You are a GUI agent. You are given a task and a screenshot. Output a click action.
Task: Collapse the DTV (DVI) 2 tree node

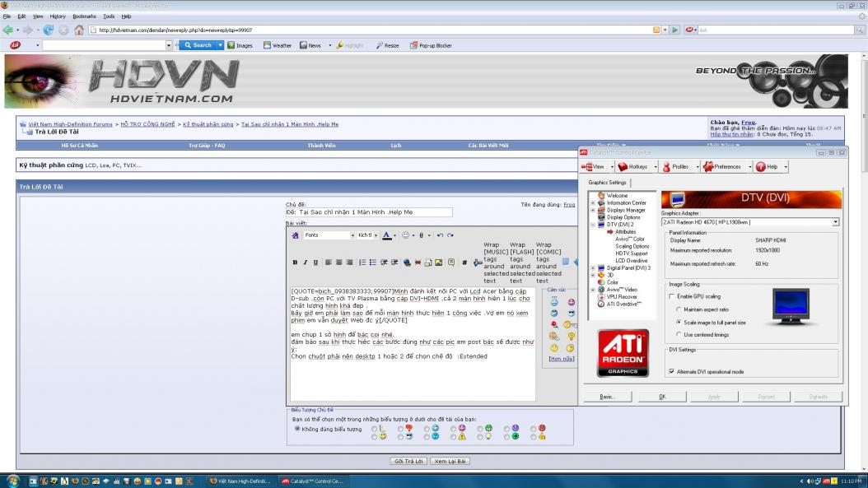[x=593, y=225]
